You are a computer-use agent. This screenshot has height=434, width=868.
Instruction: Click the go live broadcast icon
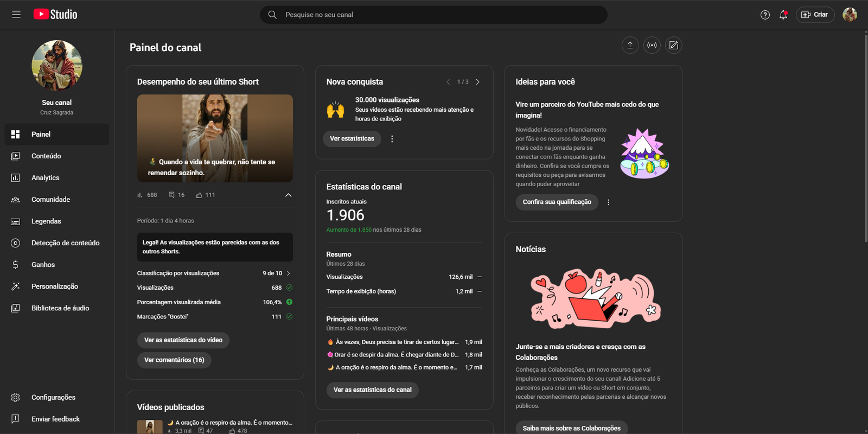652,46
